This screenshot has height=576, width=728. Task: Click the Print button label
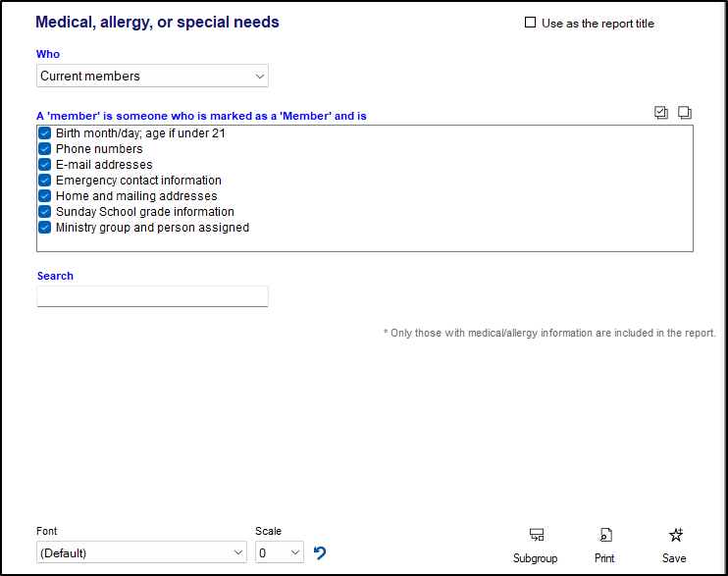[x=604, y=558]
